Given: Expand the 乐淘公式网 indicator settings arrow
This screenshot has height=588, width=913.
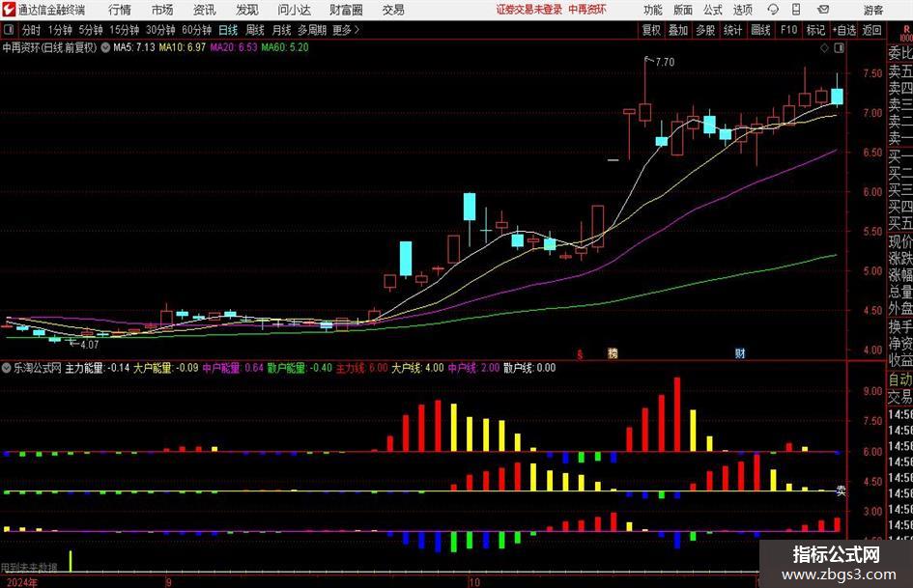Looking at the screenshot, I should point(7,368).
